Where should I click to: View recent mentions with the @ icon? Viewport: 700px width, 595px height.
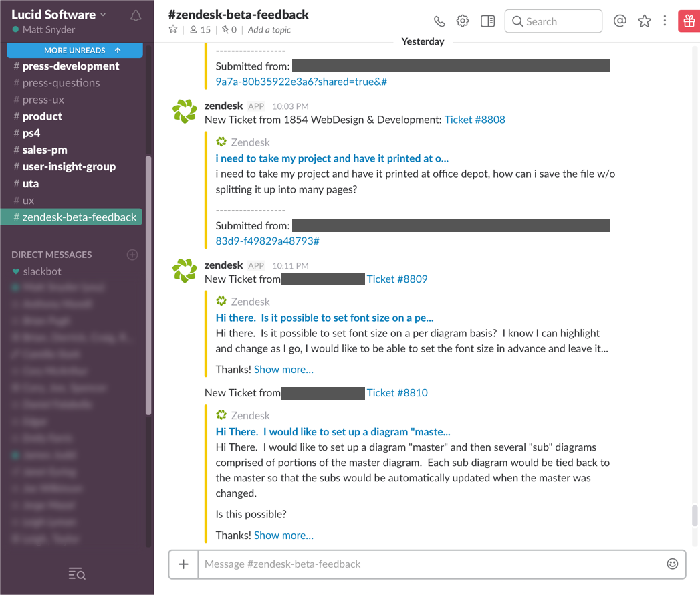pos(620,21)
